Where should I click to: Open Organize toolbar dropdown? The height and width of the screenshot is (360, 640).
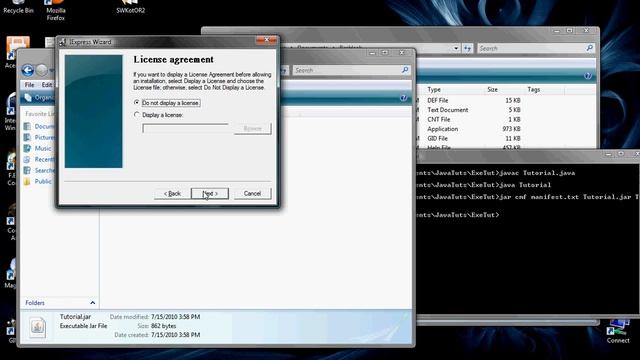pos(39,98)
